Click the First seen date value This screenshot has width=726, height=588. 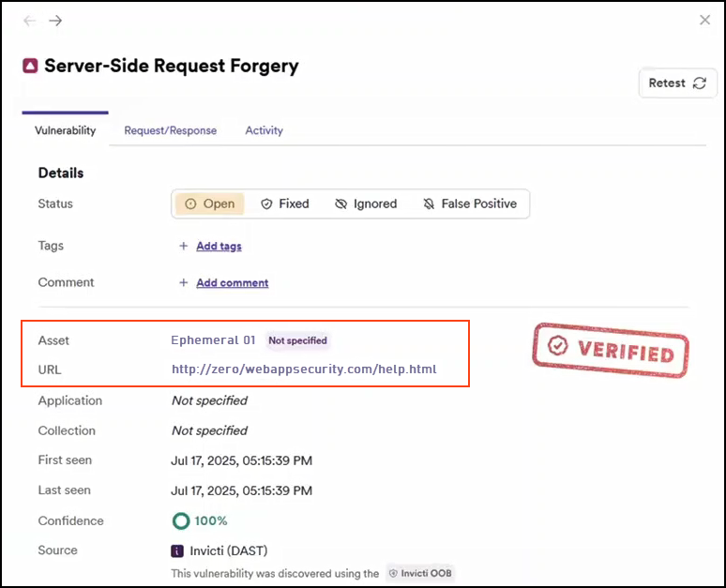[242, 460]
